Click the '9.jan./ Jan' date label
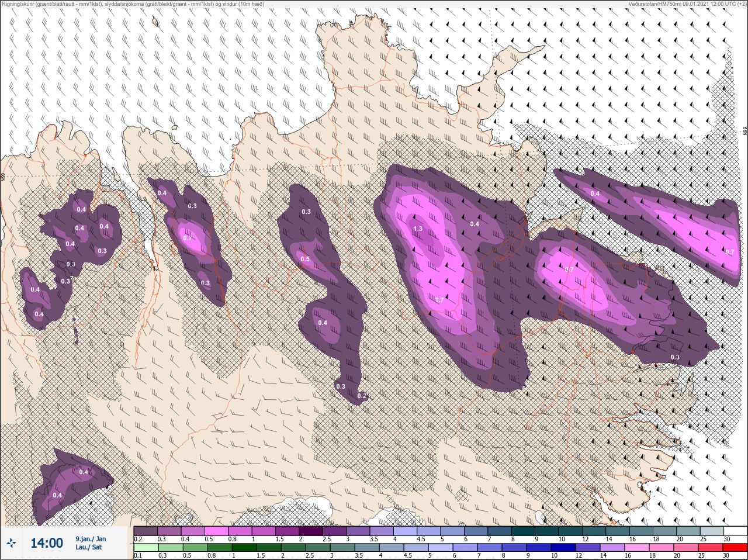 [91, 538]
